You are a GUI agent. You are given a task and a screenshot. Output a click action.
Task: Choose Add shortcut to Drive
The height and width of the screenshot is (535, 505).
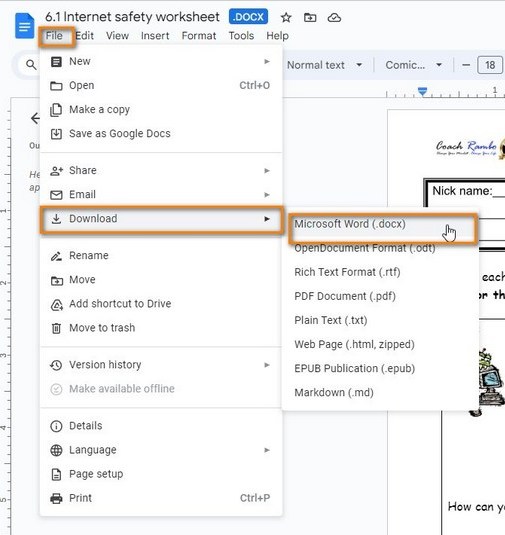[x=161, y=304]
